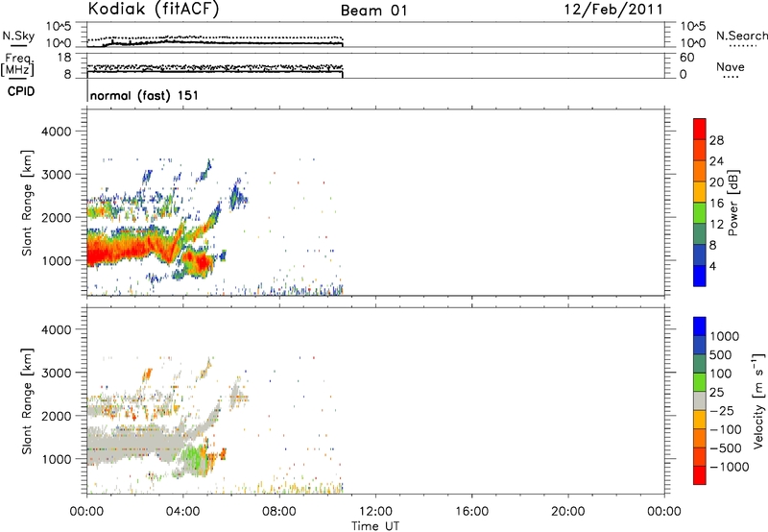Click the '4' label on Power colorbar
The height and width of the screenshot is (532, 768).
click(712, 266)
